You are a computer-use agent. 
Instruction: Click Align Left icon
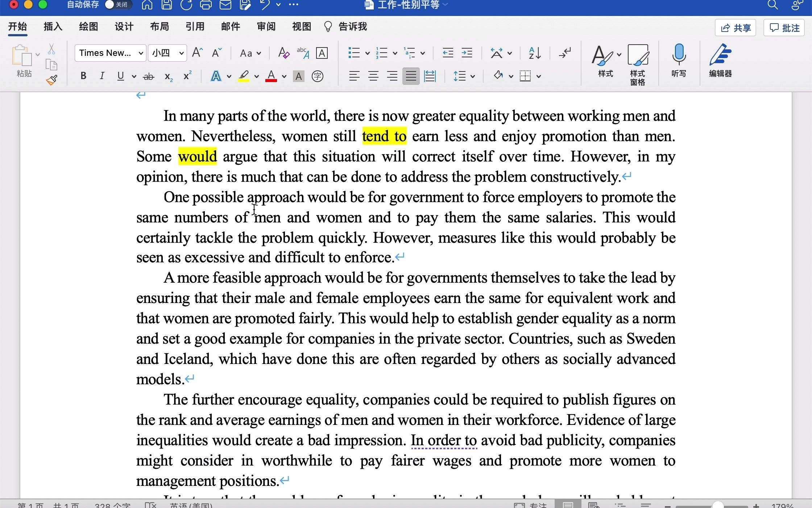(x=354, y=76)
